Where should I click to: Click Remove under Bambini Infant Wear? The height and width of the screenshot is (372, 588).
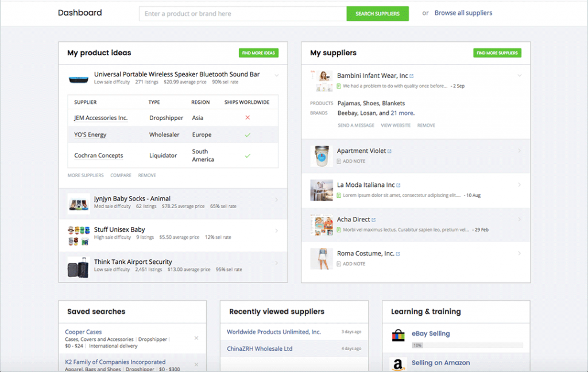(x=426, y=125)
